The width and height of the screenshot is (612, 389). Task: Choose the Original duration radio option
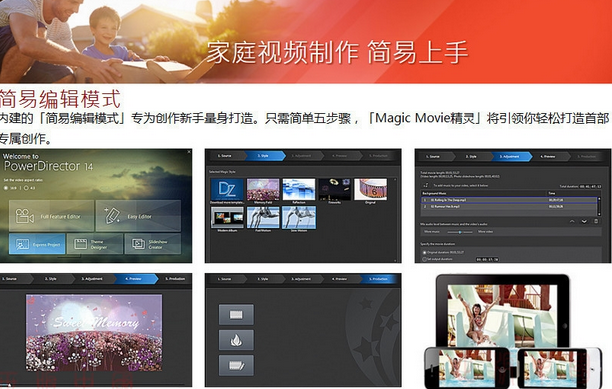(x=425, y=252)
